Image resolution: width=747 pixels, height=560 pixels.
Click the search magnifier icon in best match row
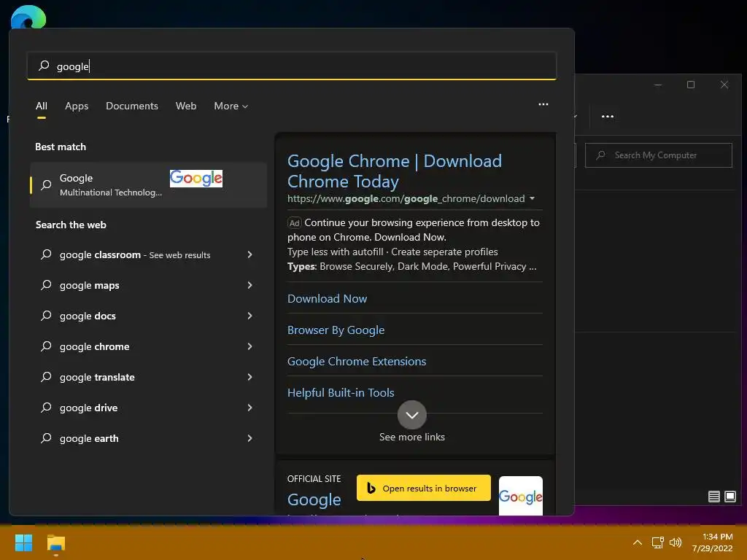[x=46, y=184]
